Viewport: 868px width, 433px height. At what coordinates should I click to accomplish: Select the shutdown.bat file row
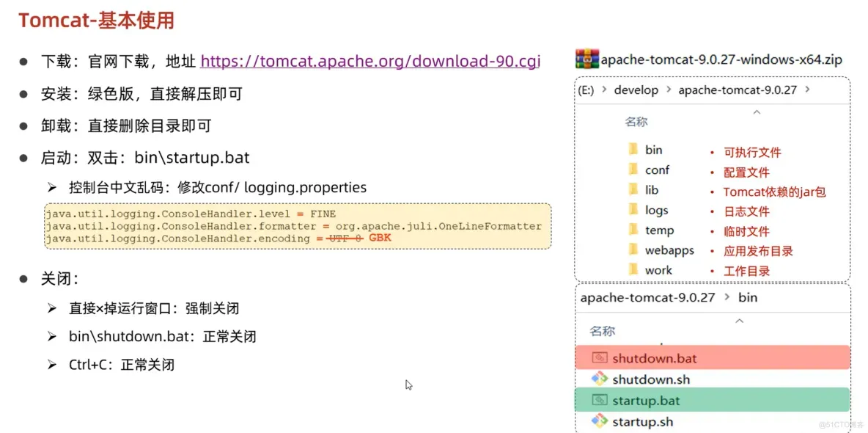713,357
